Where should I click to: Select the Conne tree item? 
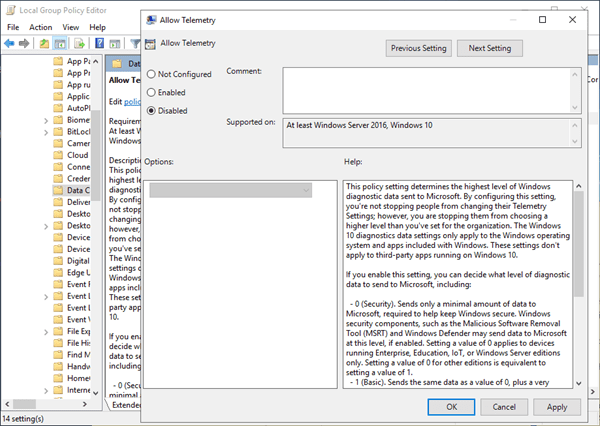(x=72, y=167)
